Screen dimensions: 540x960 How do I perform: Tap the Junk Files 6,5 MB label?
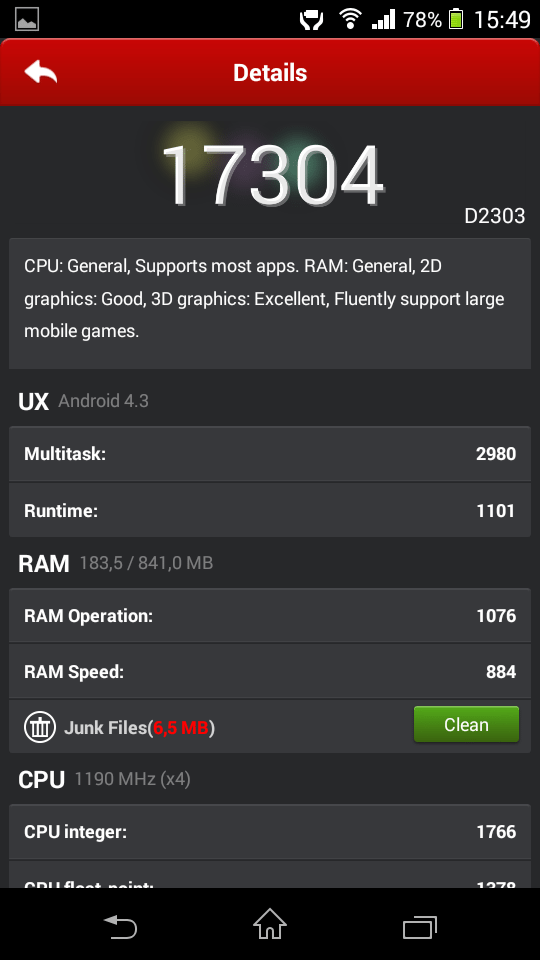point(139,727)
